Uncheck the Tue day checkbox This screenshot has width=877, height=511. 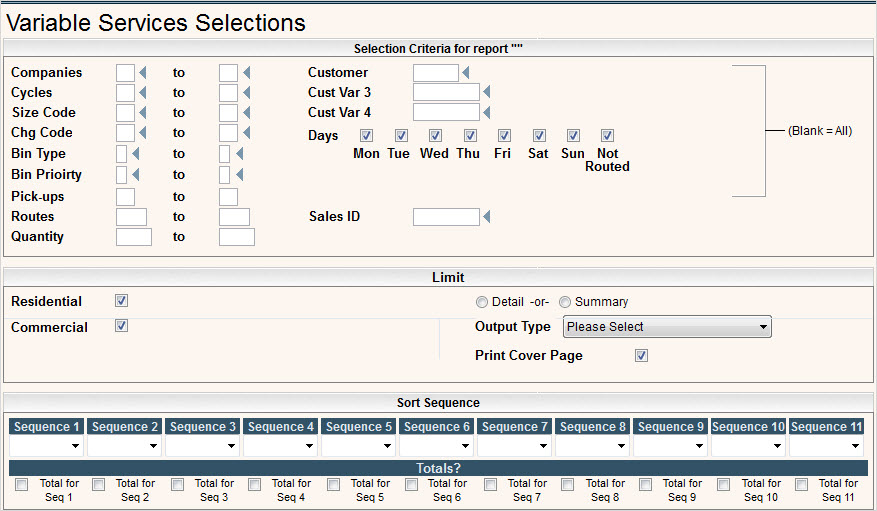point(401,135)
